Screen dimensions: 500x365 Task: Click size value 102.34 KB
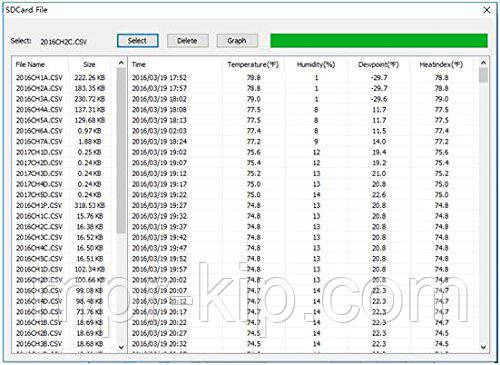(x=90, y=269)
